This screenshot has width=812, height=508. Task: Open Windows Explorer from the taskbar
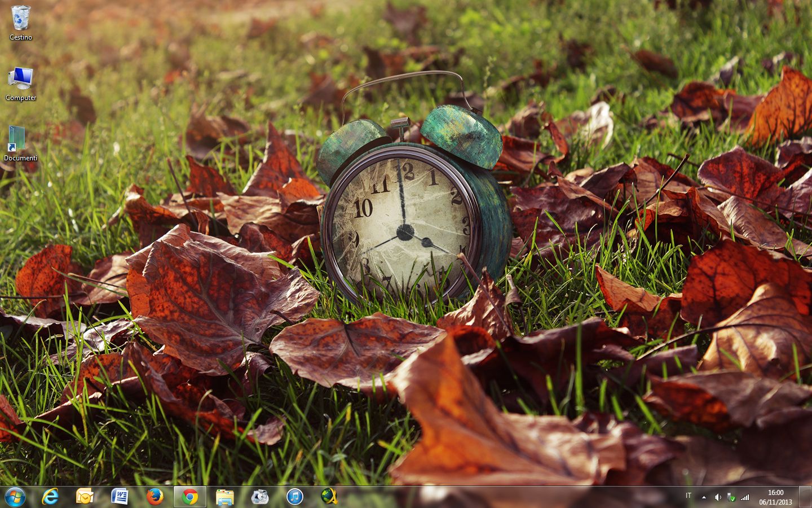coord(225,497)
